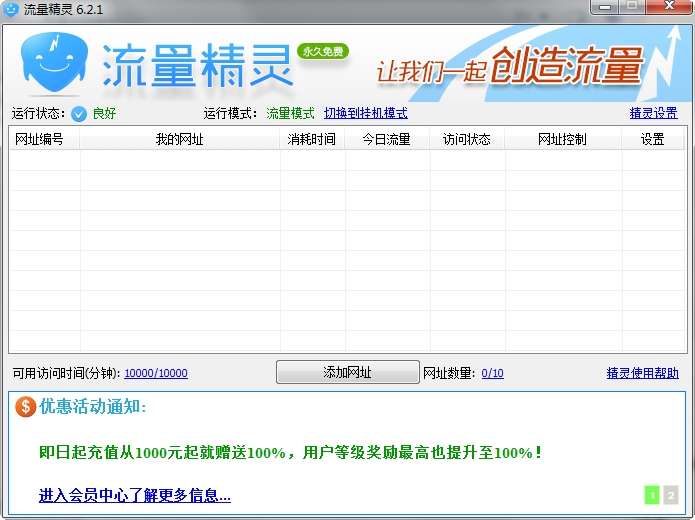Click the 设置 column header
The image size is (695, 520).
point(652,139)
